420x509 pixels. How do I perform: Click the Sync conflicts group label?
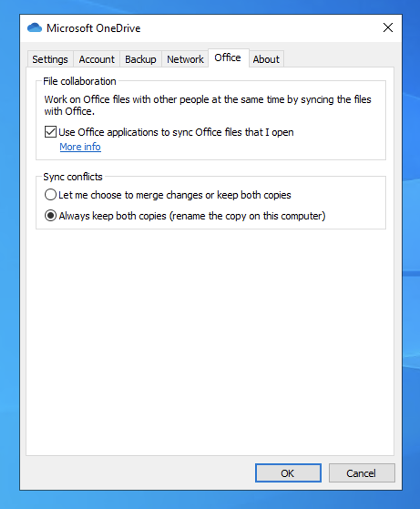click(73, 177)
